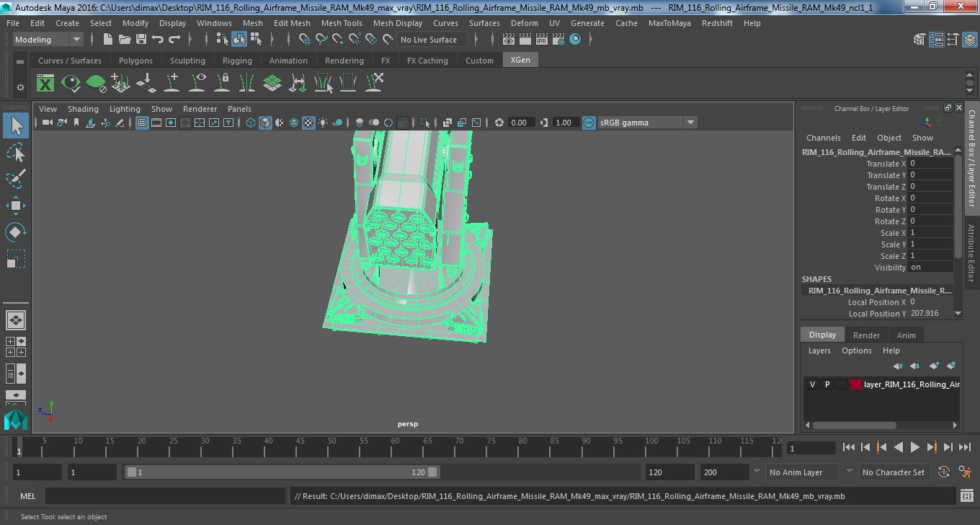Viewport: 980px width, 525px height.
Task: Enable snap to curves magnet icon
Action: click(321, 40)
